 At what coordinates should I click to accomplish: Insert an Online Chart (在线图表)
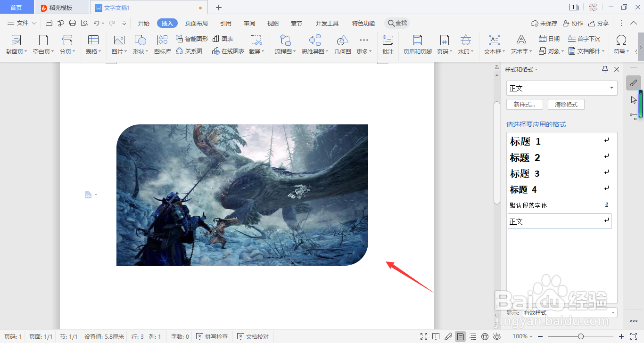pyautogui.click(x=229, y=51)
